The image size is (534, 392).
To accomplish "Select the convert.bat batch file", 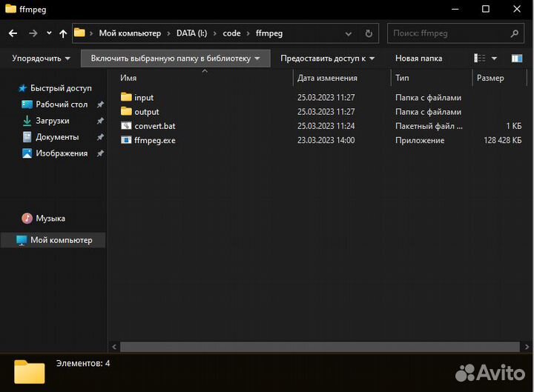I will point(154,126).
